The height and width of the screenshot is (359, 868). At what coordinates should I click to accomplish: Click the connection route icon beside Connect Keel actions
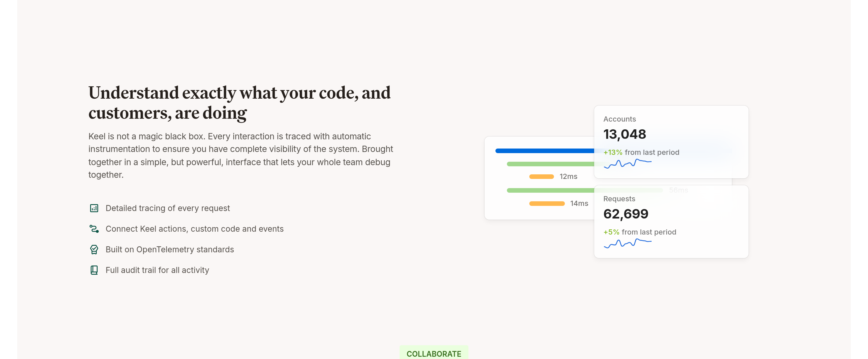click(94, 229)
